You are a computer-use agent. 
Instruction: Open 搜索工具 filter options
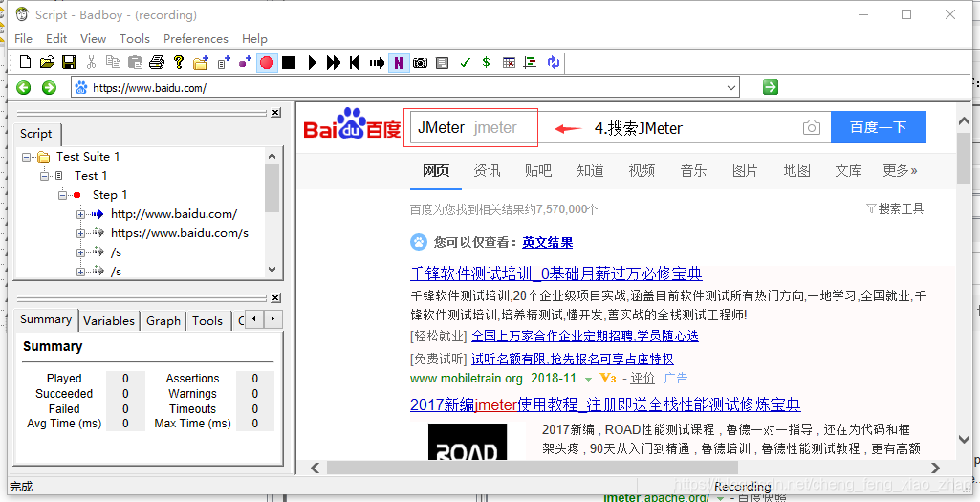pyautogui.click(x=895, y=208)
